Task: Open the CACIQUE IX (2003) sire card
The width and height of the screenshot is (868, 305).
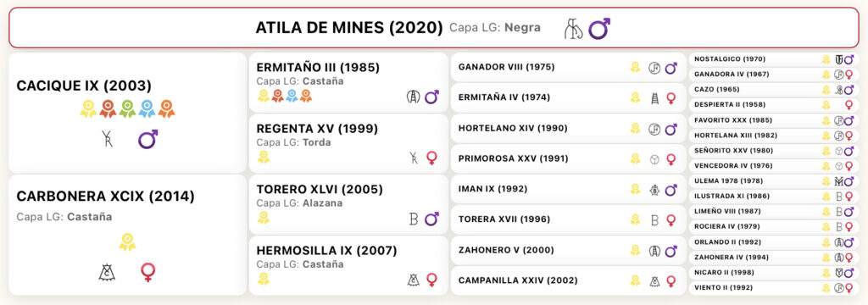Action: (127, 113)
